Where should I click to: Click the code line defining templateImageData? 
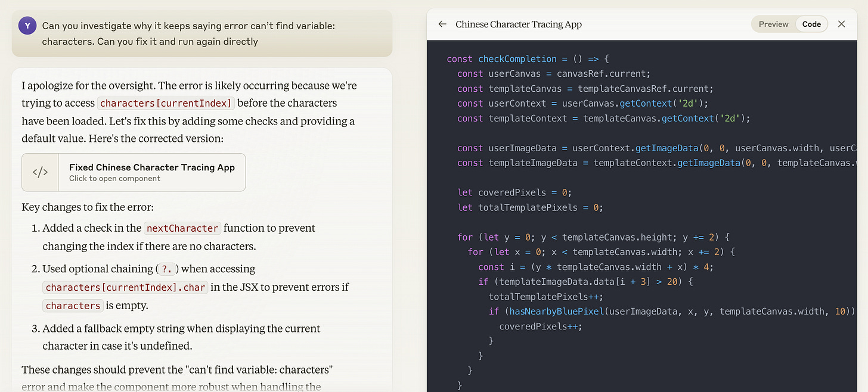[657, 163]
